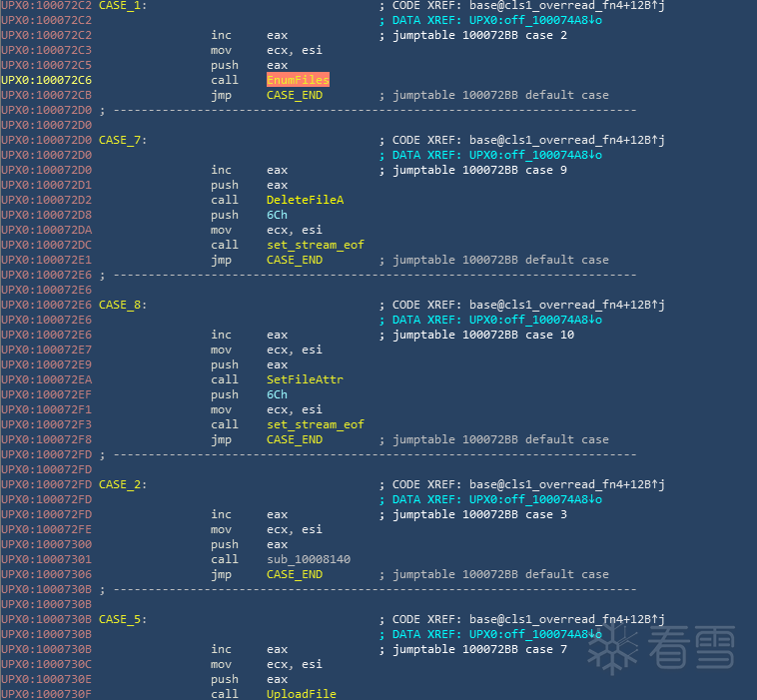Follow CASE_END jump at address 100072CB
Screen dimensions: 757x700
(295, 95)
